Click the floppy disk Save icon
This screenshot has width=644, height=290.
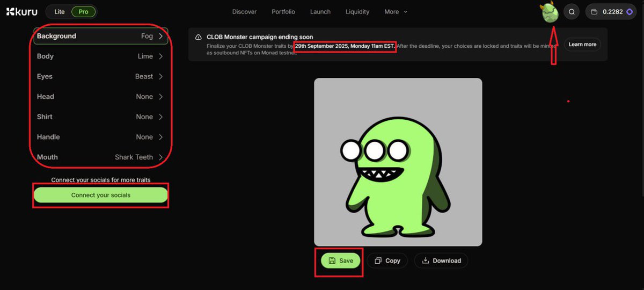click(332, 260)
